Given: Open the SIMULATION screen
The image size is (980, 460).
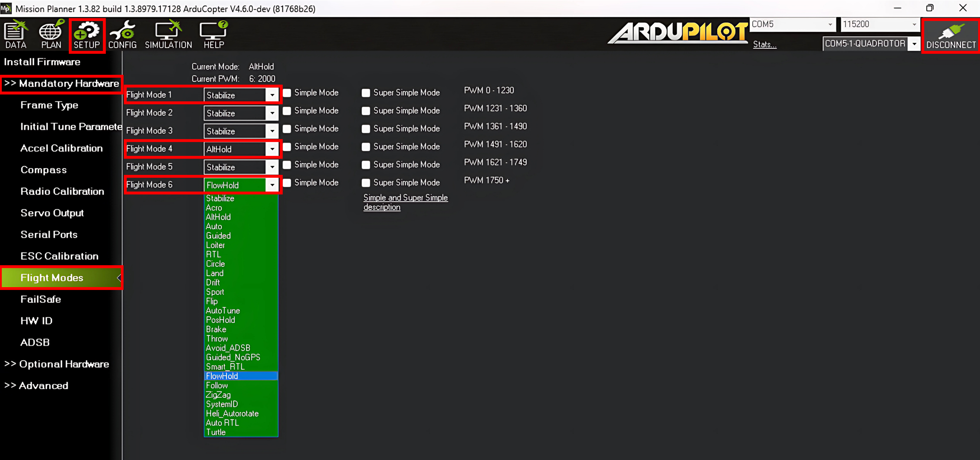Looking at the screenshot, I should click(x=168, y=35).
